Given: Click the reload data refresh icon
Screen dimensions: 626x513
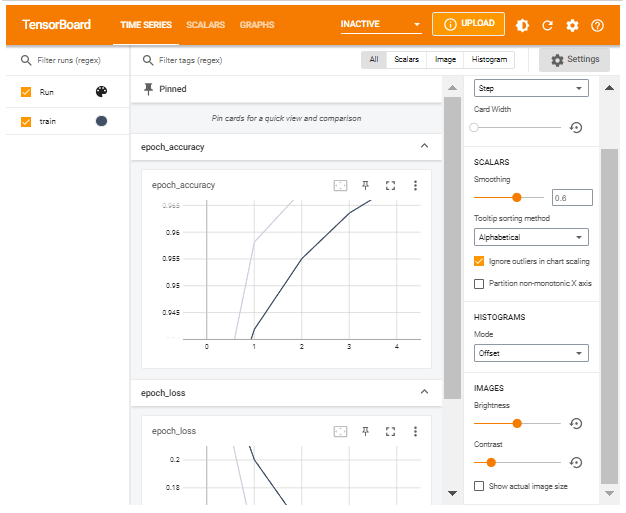Looking at the screenshot, I should click(547, 26).
